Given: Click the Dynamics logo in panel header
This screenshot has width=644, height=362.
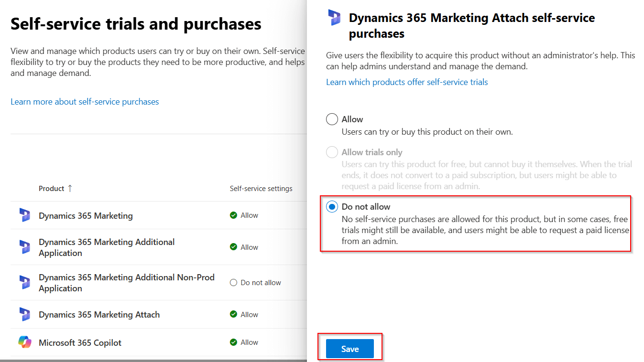Looking at the screenshot, I should coord(335,18).
